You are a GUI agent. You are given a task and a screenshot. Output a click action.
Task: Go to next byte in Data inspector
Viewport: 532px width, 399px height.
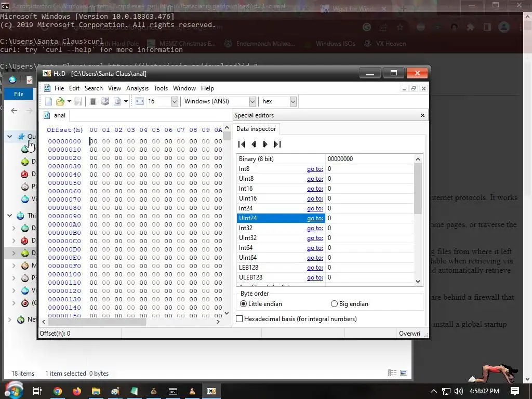pos(265,144)
